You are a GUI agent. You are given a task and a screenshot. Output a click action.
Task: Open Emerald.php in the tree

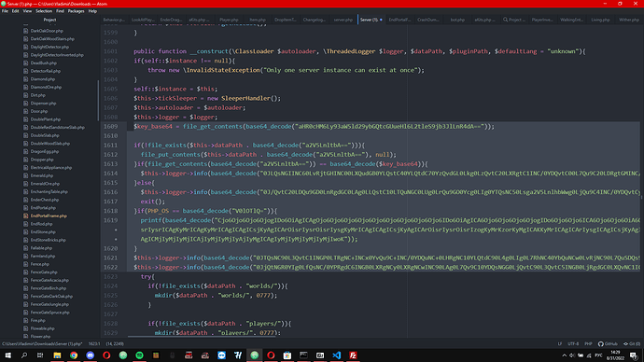click(x=41, y=175)
